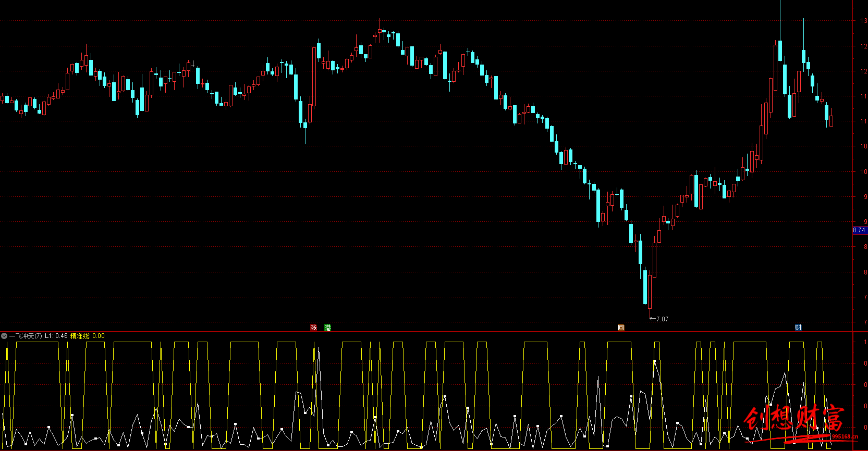The image size is (868, 451).
Task: Click the L1: 0.46 indicator value
Action: click(x=56, y=336)
